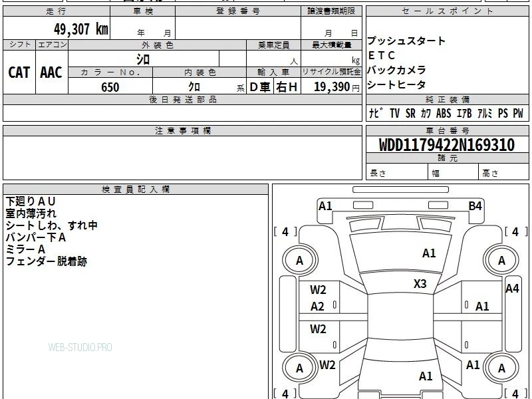Click the A4 mark on the side sill
This screenshot has width=532, height=399.
tap(512, 289)
